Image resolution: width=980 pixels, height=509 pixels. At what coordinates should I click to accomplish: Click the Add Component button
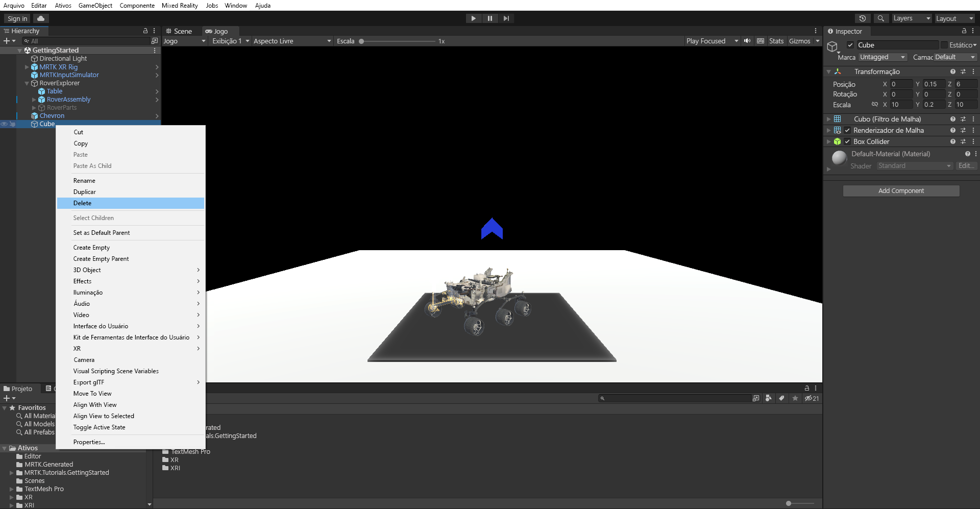[x=901, y=190]
